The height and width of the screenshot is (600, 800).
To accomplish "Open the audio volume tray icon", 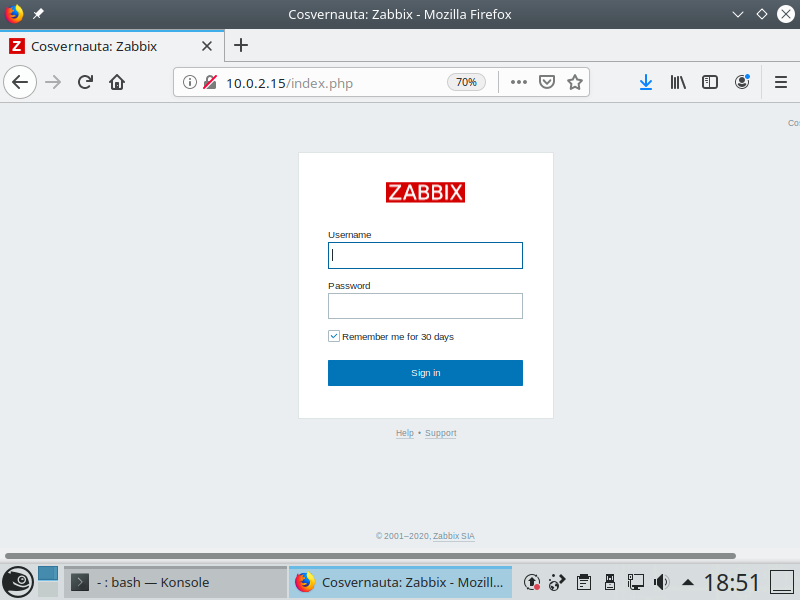I will coord(661,582).
